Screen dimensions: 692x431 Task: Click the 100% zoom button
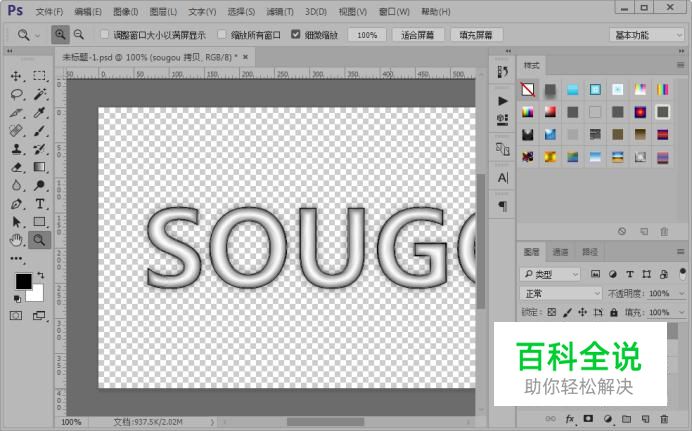click(367, 35)
